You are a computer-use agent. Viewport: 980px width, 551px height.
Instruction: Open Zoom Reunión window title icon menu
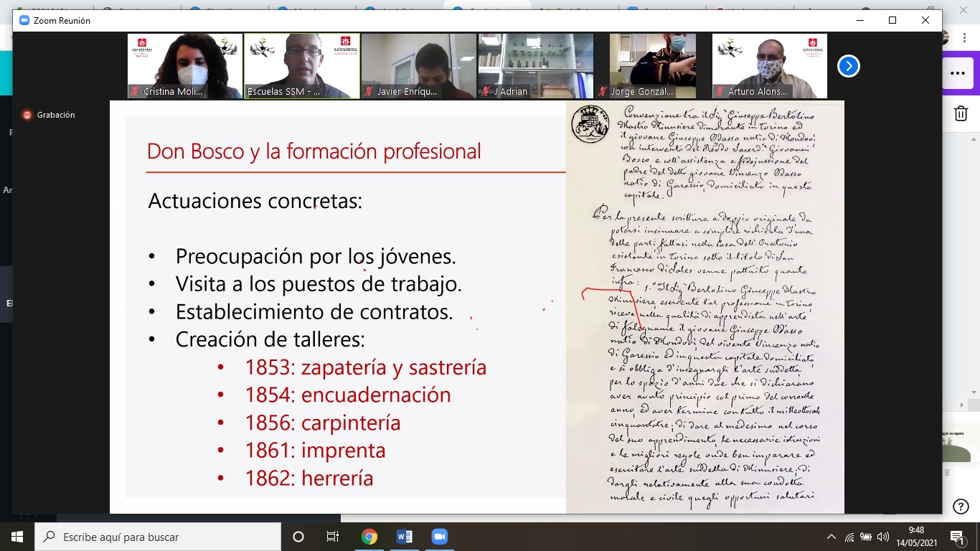pos(23,21)
